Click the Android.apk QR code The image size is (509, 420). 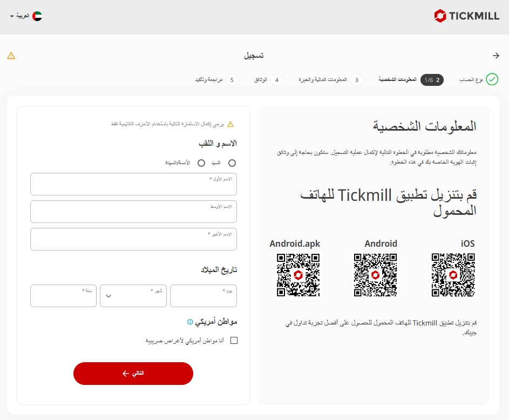click(298, 275)
